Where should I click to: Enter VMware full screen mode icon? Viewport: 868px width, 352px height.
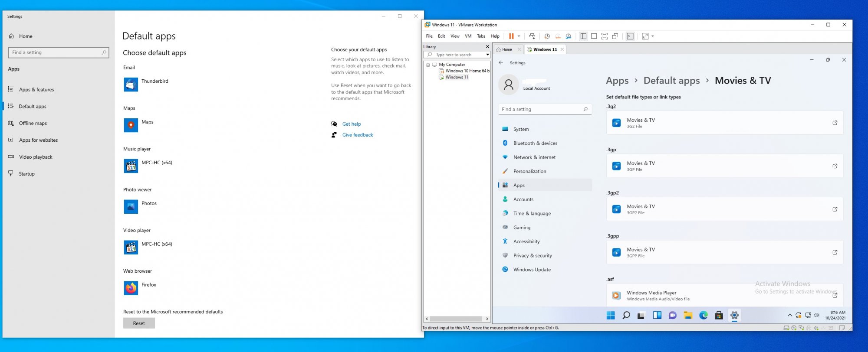(604, 36)
